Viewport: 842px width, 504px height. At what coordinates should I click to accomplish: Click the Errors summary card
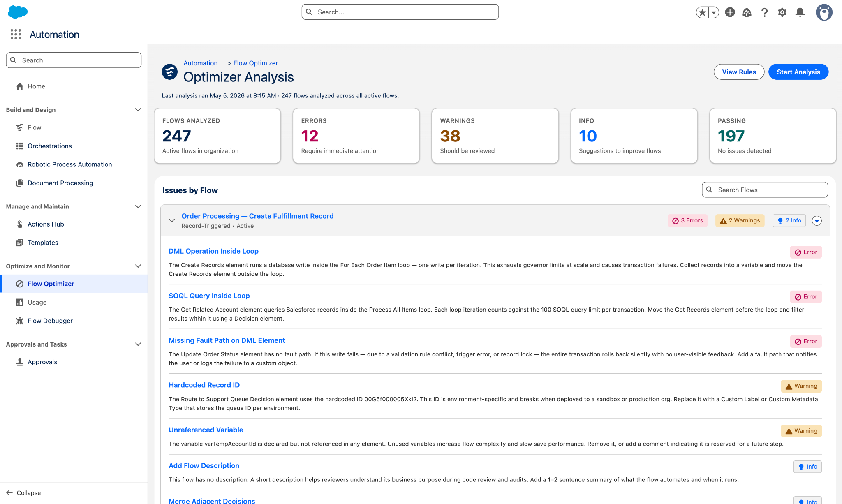pyautogui.click(x=356, y=136)
